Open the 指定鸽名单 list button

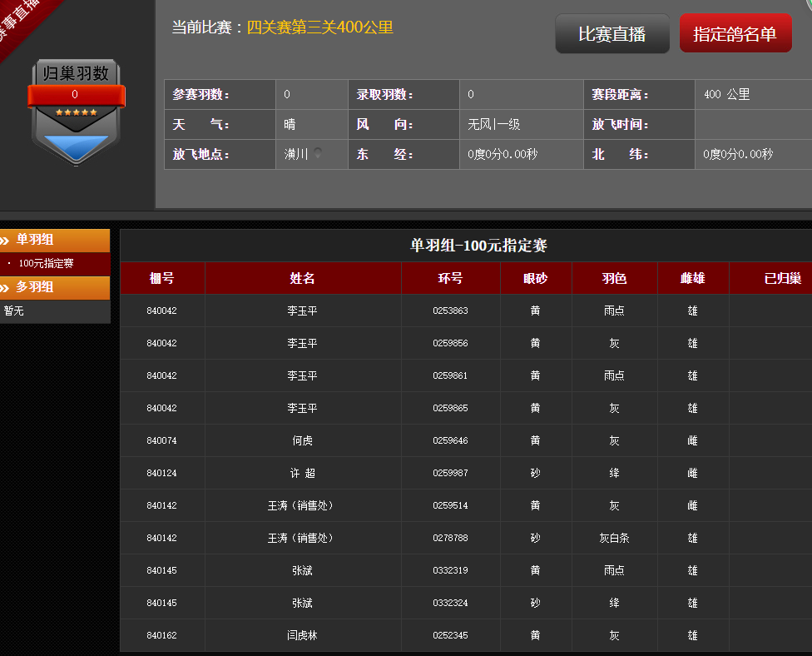(735, 34)
